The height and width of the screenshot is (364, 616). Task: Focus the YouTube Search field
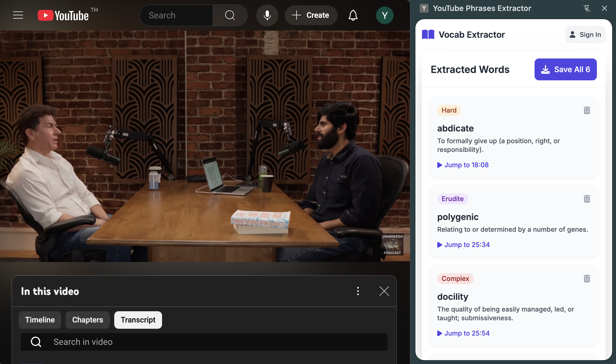[x=176, y=15]
